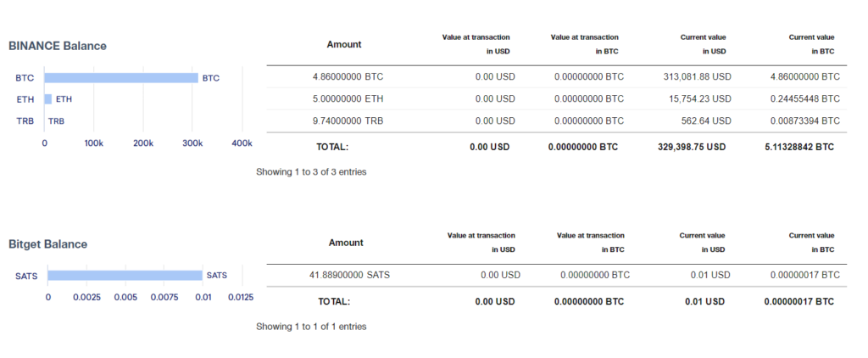
Task: Sort BINANCE table by Current value in BTC
Action: click(811, 44)
